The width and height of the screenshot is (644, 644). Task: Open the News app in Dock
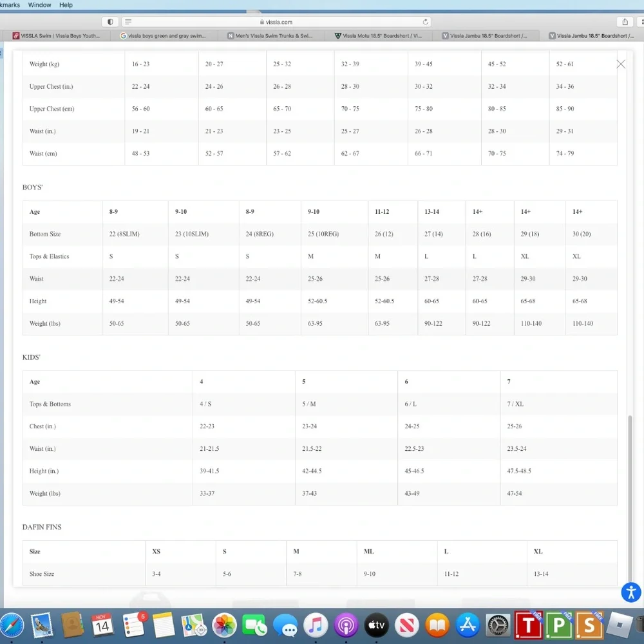(x=406, y=625)
